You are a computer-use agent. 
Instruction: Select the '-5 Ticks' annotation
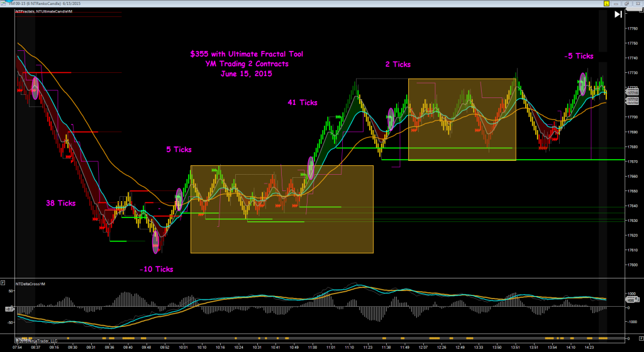(579, 55)
